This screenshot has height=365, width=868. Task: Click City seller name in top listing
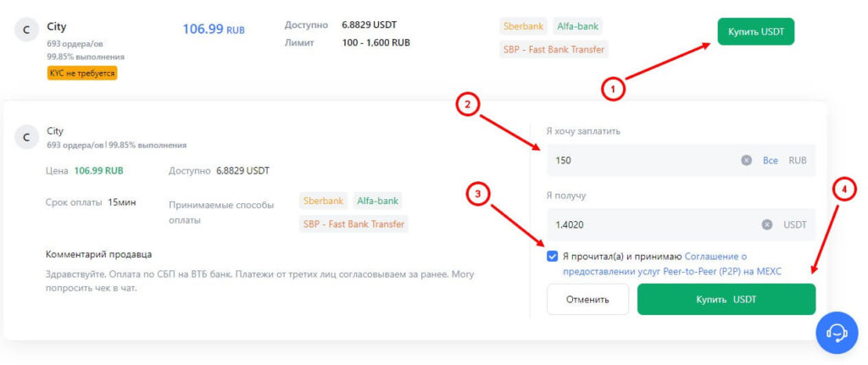[x=57, y=26]
